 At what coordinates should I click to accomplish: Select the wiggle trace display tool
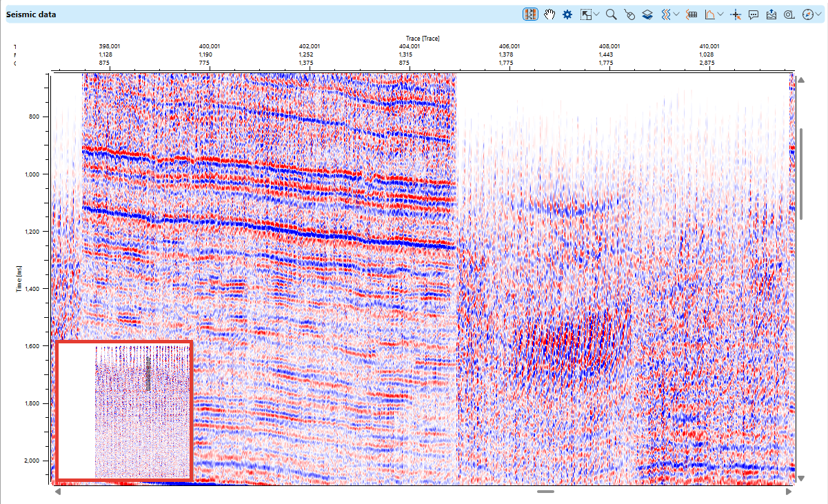pos(666,14)
